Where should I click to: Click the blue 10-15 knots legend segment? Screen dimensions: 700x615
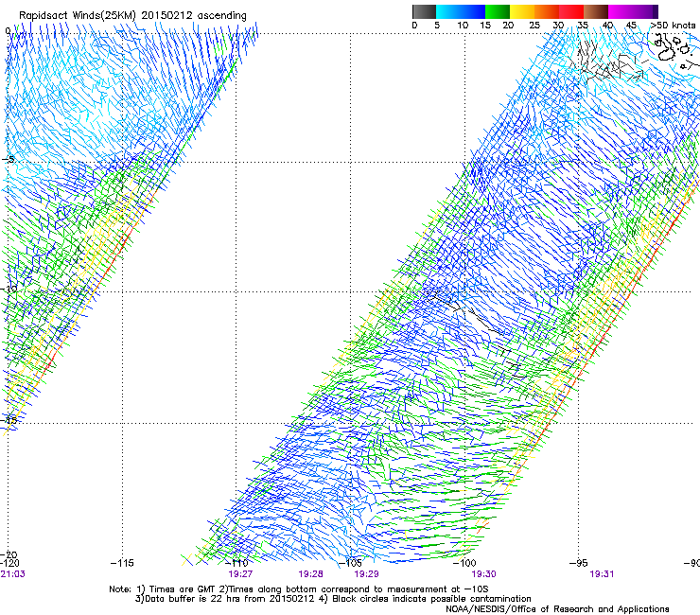tap(473, 11)
